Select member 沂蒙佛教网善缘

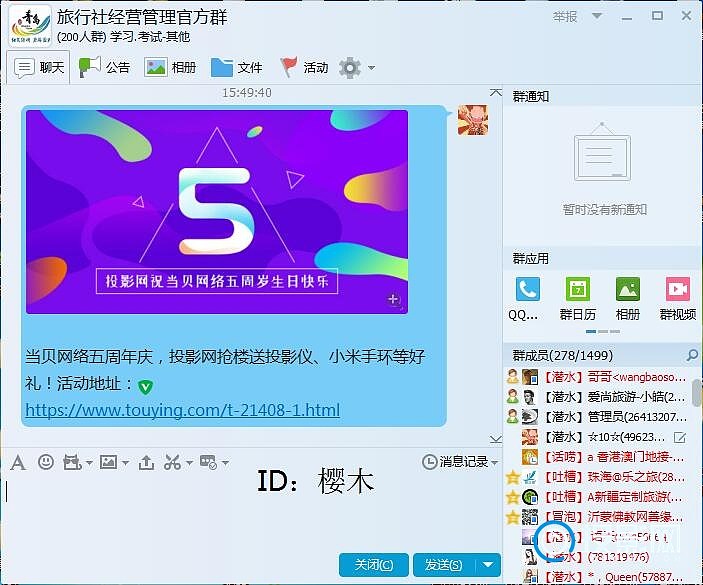pyautogui.click(x=601, y=517)
